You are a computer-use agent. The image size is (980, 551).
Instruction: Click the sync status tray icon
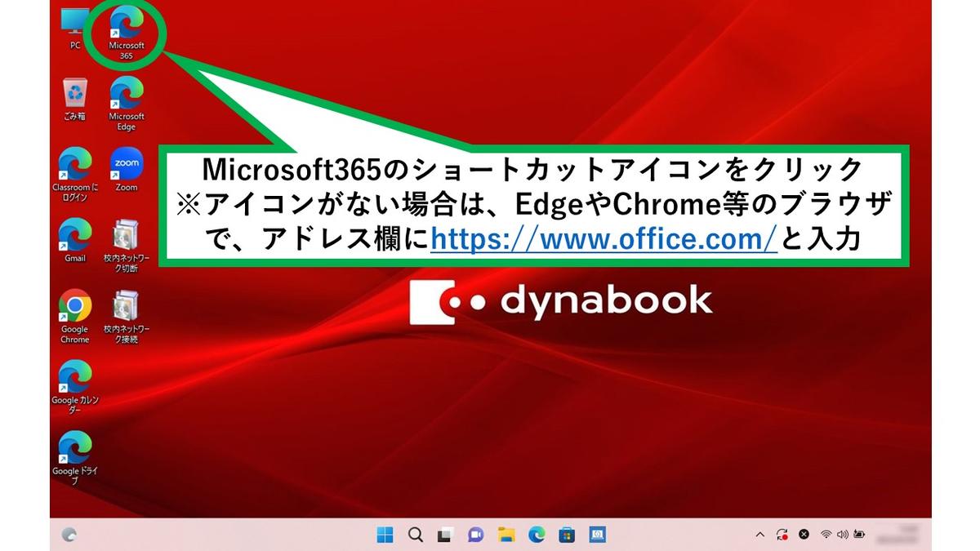(x=782, y=535)
